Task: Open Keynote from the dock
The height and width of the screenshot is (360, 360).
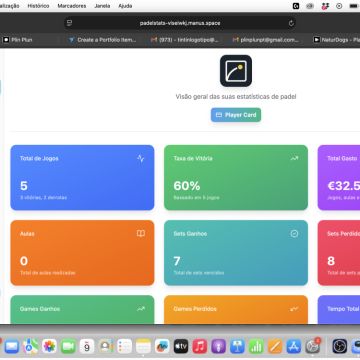Action: pyautogui.click(x=237, y=347)
